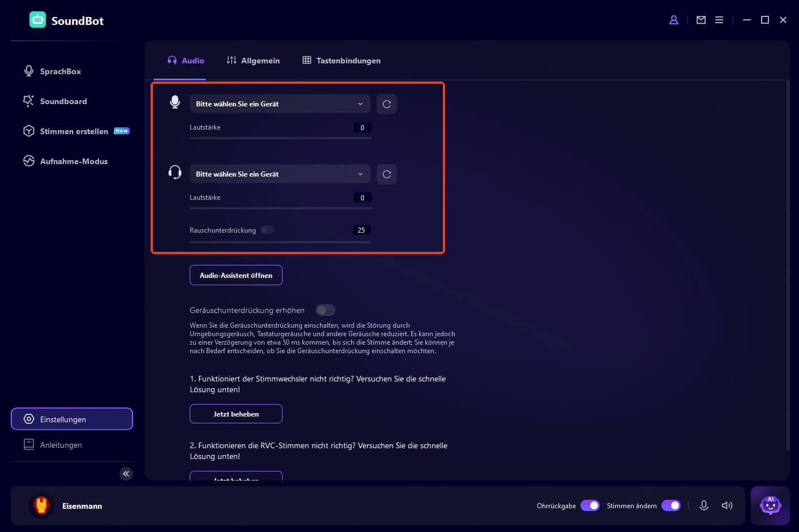The width and height of the screenshot is (799, 532).
Task: Open the mail inbox icon
Action: pos(701,20)
